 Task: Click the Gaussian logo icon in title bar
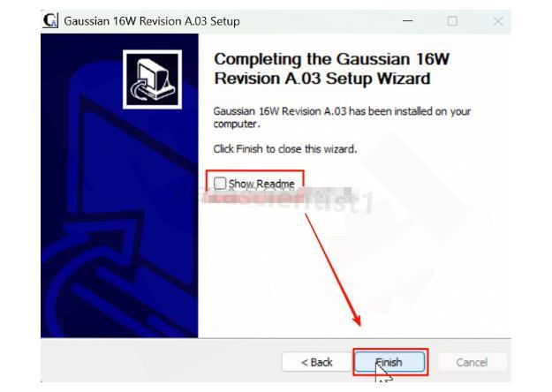(x=49, y=20)
